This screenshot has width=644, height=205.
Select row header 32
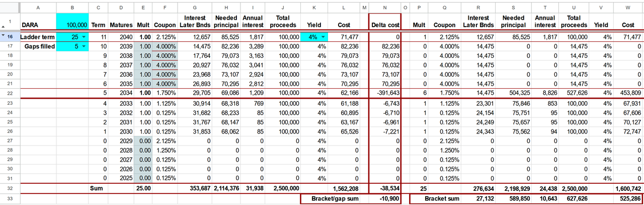[x=10, y=188]
